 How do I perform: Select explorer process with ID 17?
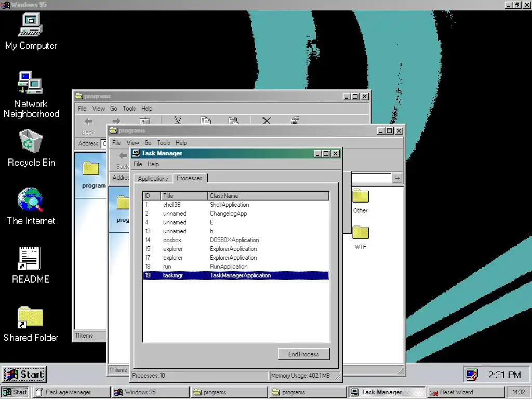click(x=236, y=258)
